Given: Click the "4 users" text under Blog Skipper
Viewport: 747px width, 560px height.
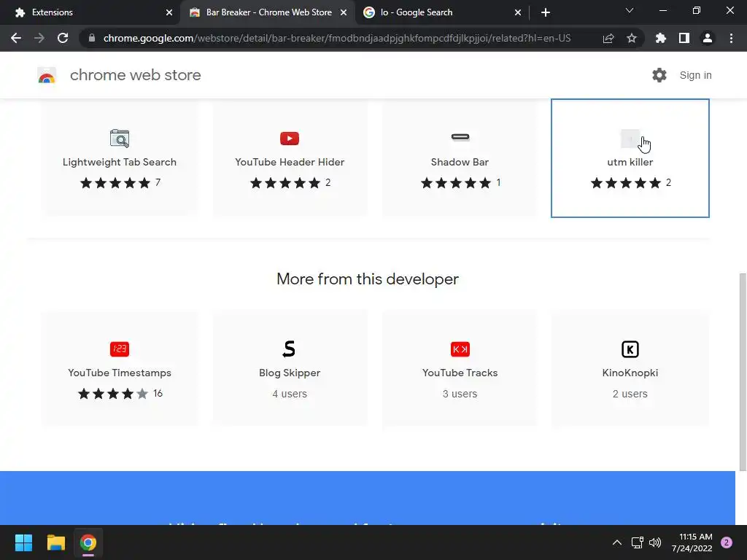Looking at the screenshot, I should point(290,394).
